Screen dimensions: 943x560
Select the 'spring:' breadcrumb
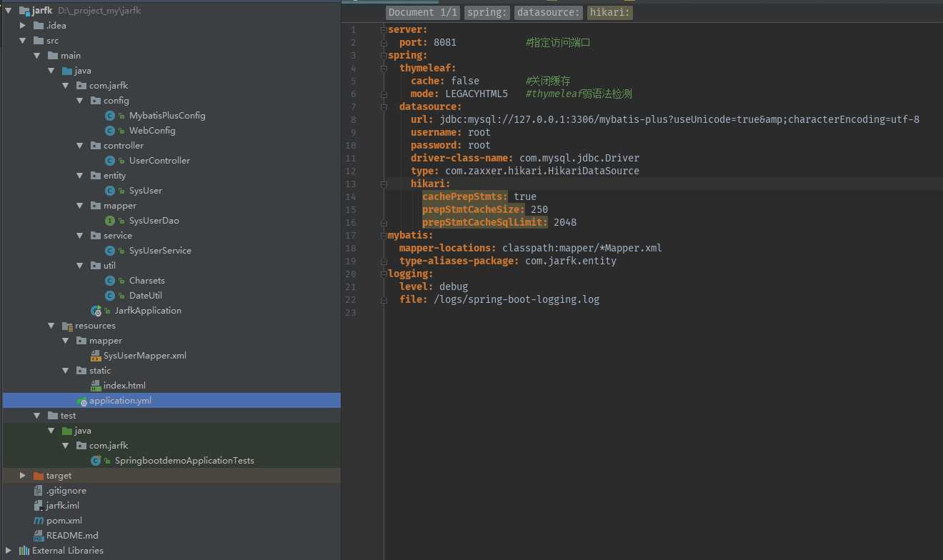(x=488, y=12)
